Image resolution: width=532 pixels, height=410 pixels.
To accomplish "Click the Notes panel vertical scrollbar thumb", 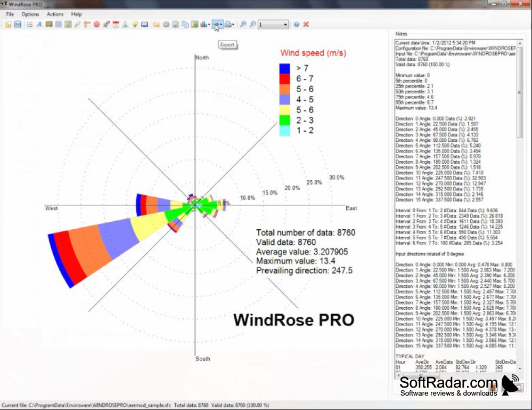I will coord(519,92).
